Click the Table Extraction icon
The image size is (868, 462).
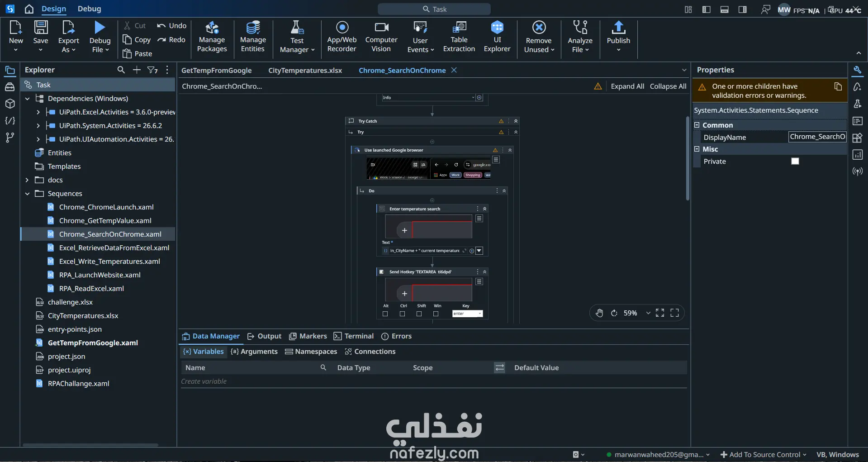tap(459, 37)
